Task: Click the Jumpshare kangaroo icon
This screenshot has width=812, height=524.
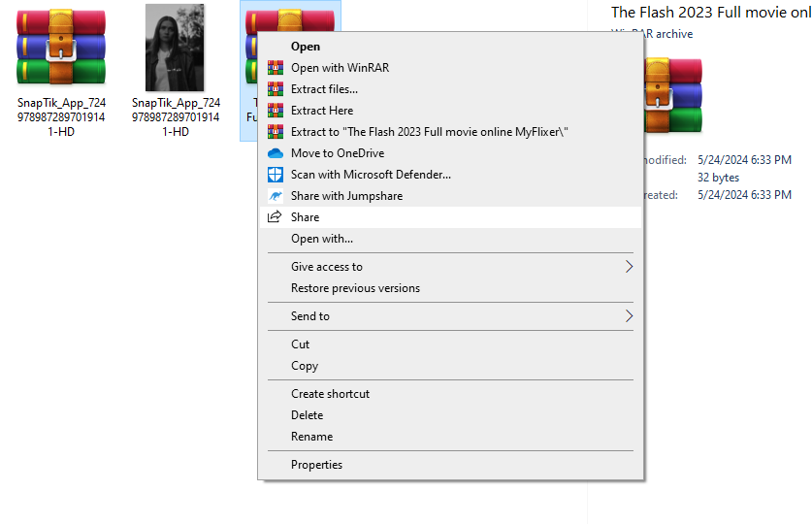Action: (x=276, y=196)
